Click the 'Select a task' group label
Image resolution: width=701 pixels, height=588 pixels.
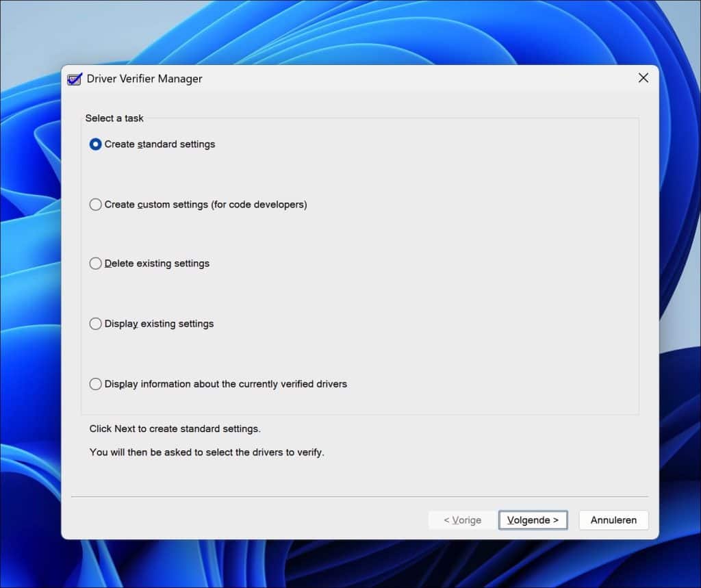pos(114,118)
